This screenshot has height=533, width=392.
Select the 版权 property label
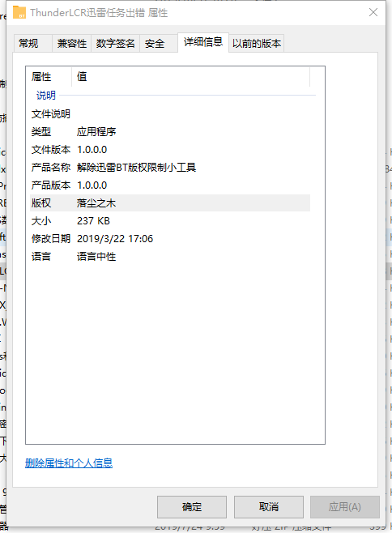coord(41,203)
